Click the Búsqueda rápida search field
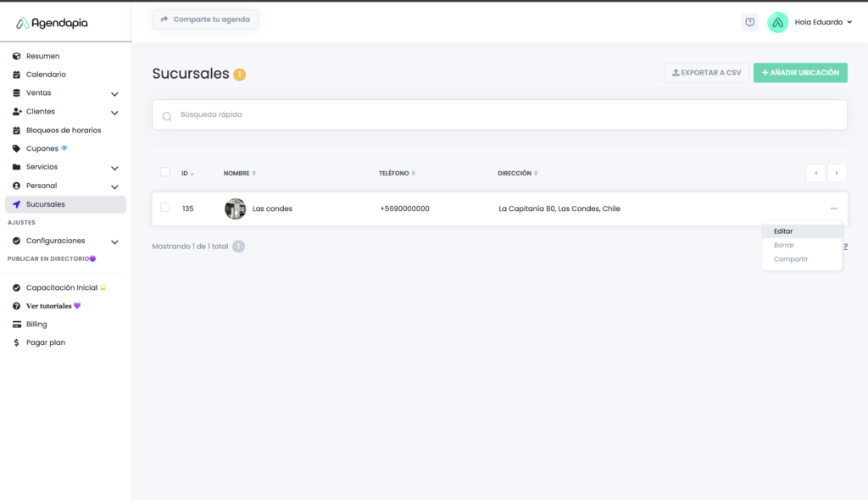 (500, 114)
